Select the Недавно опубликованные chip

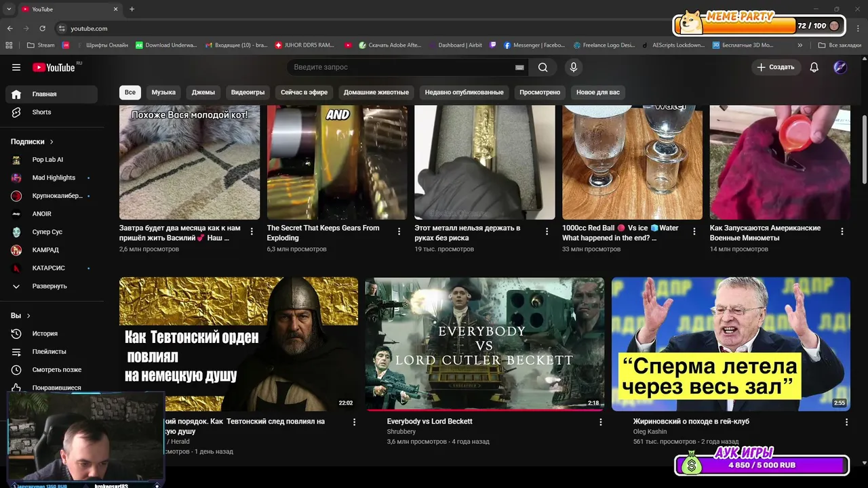465,92
